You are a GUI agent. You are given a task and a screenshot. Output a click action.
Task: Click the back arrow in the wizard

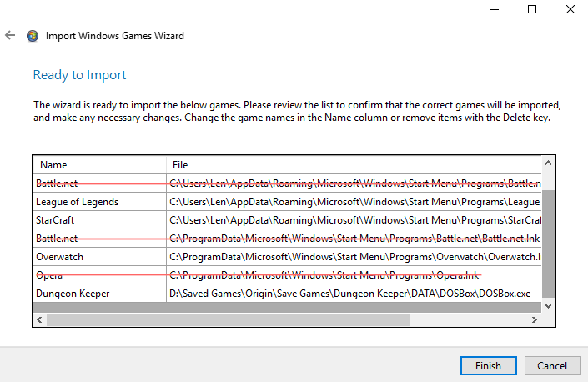[x=10, y=36]
